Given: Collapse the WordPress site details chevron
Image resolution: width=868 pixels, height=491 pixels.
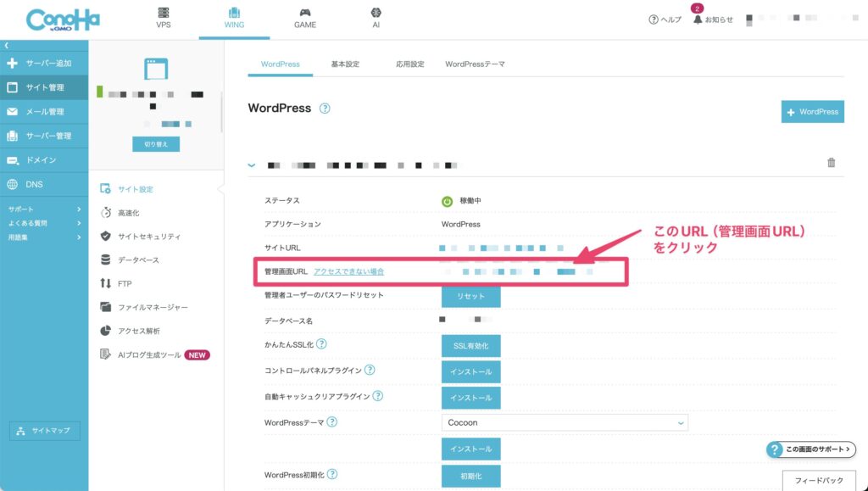Looking at the screenshot, I should pos(252,165).
